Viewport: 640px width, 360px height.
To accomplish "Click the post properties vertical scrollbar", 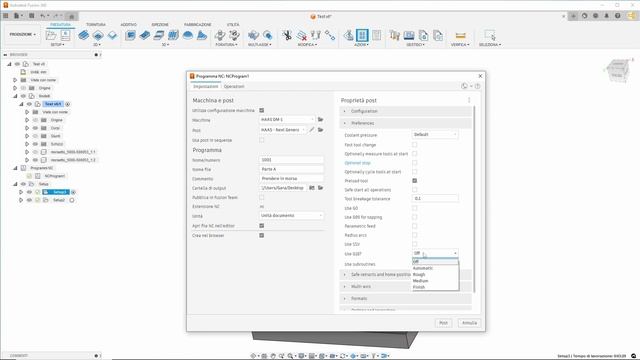I will pos(474,199).
